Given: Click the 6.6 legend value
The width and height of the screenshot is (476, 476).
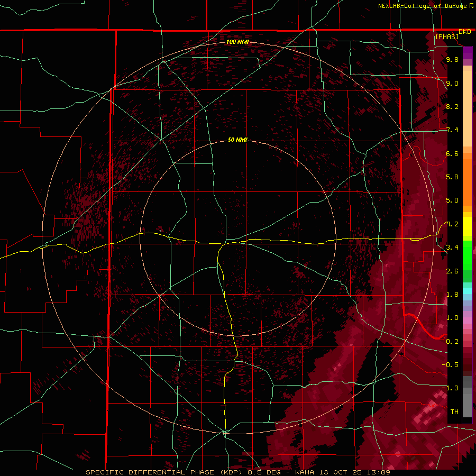Looking at the screenshot, I should [x=452, y=154].
